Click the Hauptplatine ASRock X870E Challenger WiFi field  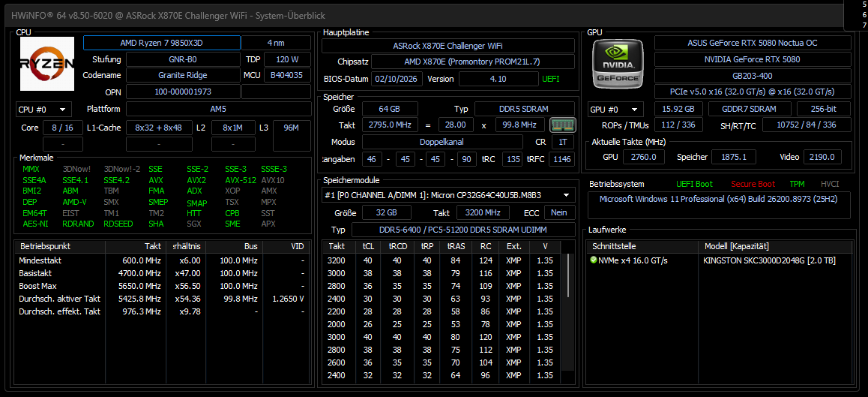click(x=448, y=46)
